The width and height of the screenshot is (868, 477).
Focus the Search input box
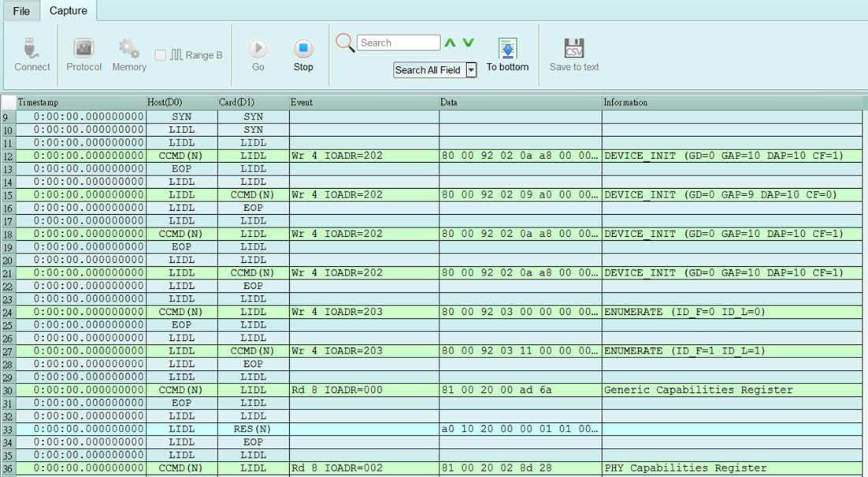(399, 43)
